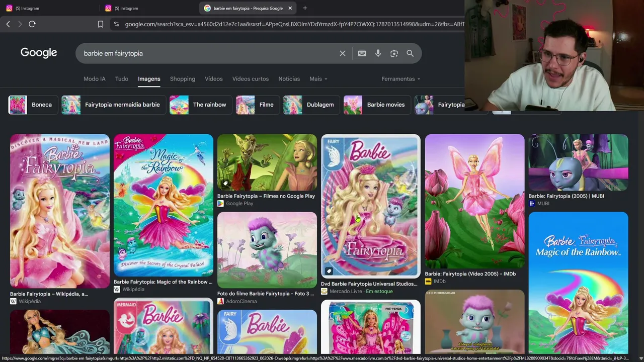Image resolution: width=644 pixels, height=362 pixels.
Task: Open the Barbie Fairytopia Wikipédia poster image
Action: coord(60,211)
